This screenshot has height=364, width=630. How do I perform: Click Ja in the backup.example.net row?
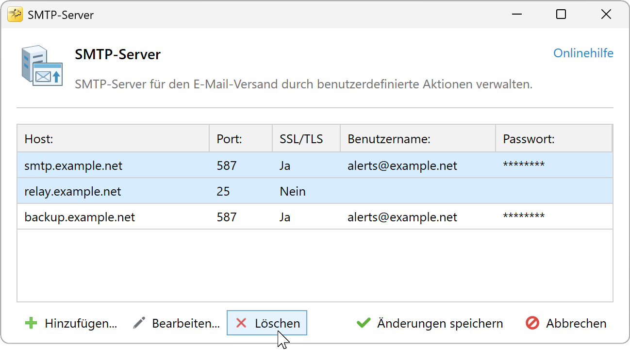(285, 217)
